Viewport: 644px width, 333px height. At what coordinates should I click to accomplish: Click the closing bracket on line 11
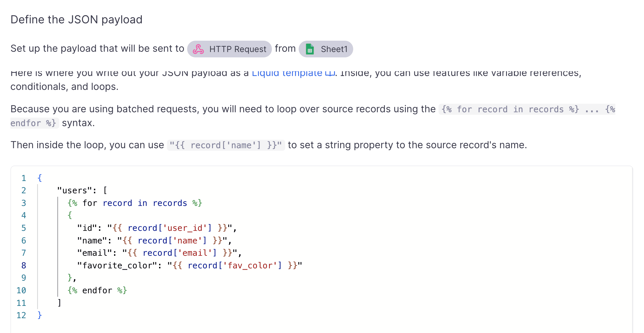[x=59, y=302]
